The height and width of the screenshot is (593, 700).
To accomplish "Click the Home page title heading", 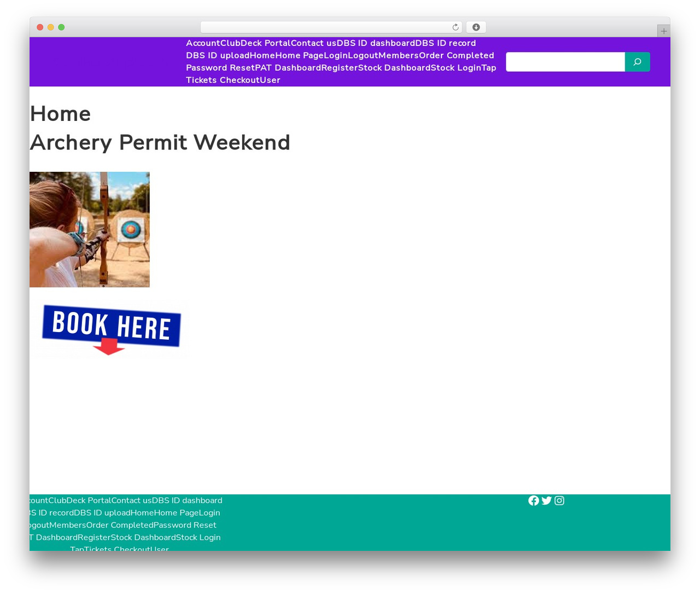I will click(x=60, y=114).
